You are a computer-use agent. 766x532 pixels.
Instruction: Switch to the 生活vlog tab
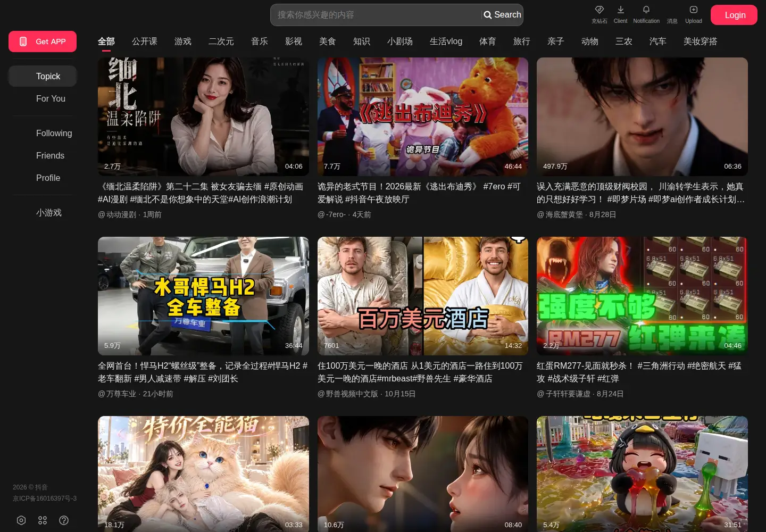[x=446, y=41]
